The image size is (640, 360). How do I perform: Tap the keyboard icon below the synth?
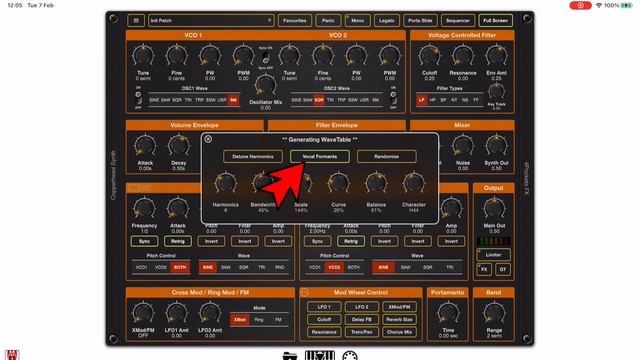[320, 355]
